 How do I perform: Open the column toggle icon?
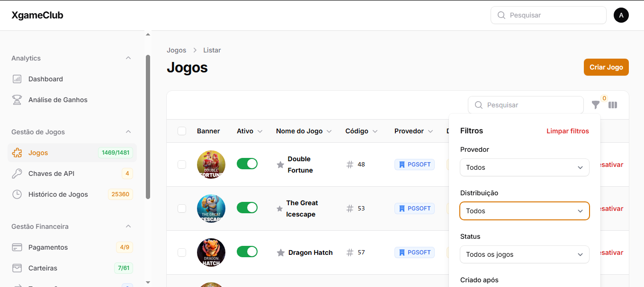(613, 105)
